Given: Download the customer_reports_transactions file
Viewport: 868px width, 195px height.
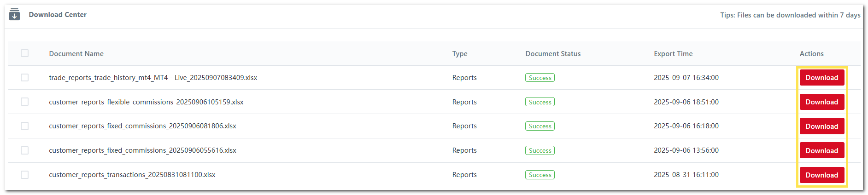Looking at the screenshot, I should [x=821, y=175].
